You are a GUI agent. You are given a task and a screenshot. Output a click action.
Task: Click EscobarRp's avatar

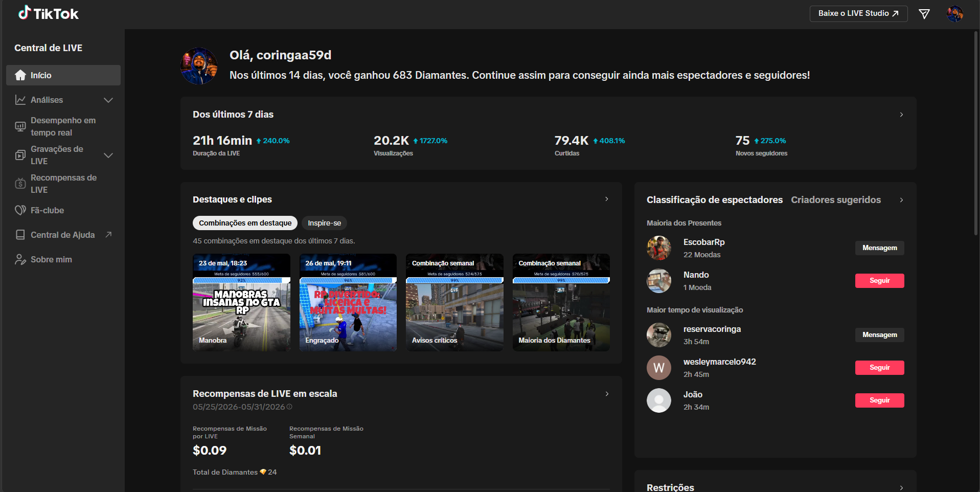[x=659, y=248]
